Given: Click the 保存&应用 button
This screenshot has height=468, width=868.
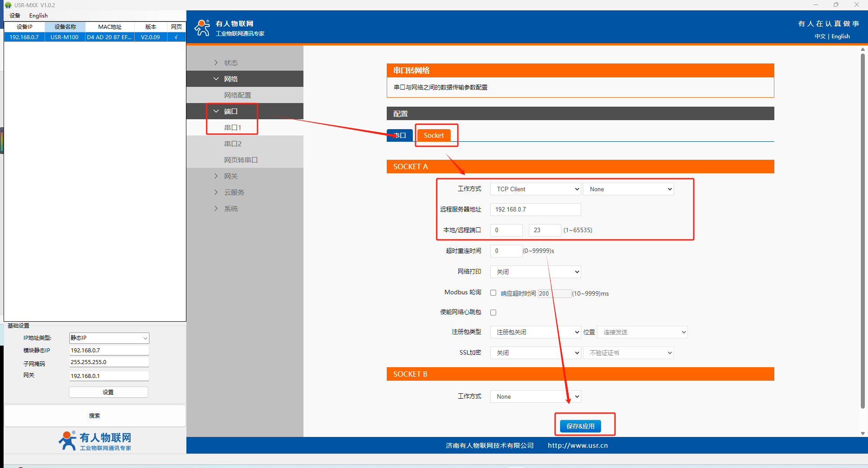Looking at the screenshot, I should [580, 426].
